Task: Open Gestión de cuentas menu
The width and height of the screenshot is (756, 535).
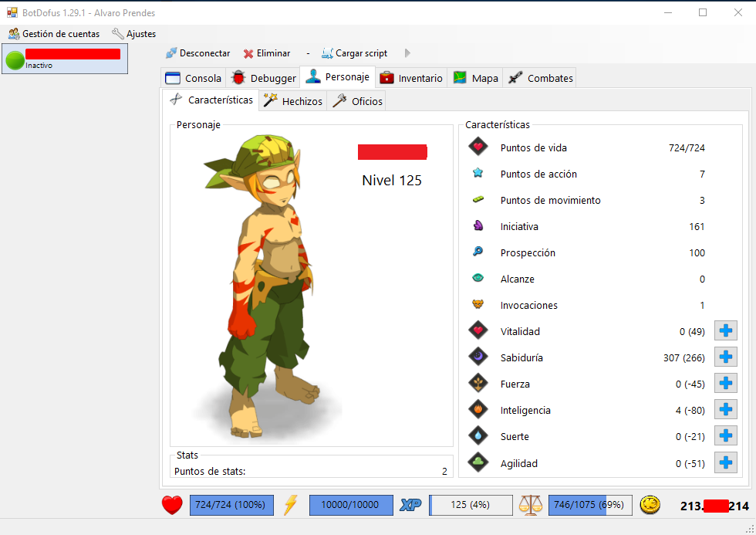Action: (x=54, y=34)
